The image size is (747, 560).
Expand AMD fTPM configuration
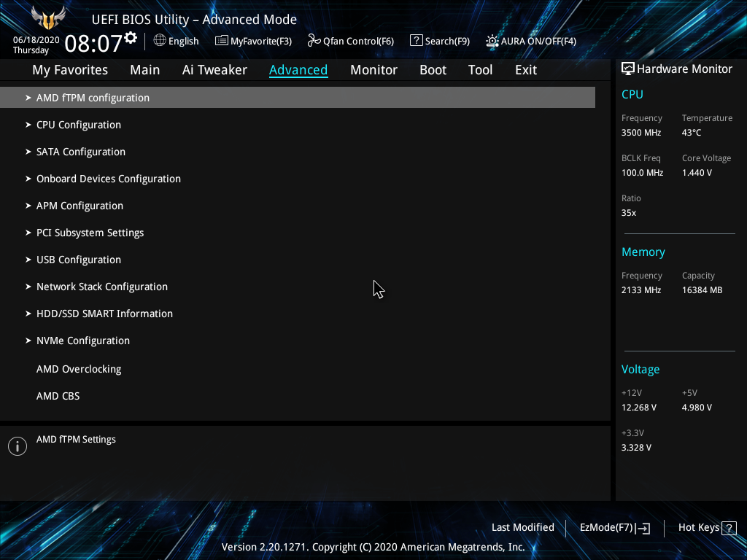(93, 97)
